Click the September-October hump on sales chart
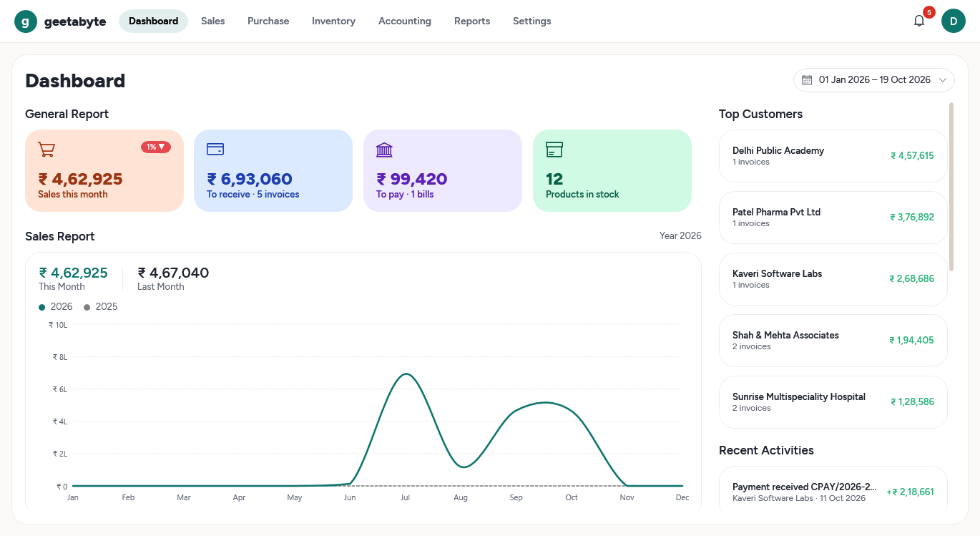This screenshot has width=980, height=536. click(x=545, y=402)
